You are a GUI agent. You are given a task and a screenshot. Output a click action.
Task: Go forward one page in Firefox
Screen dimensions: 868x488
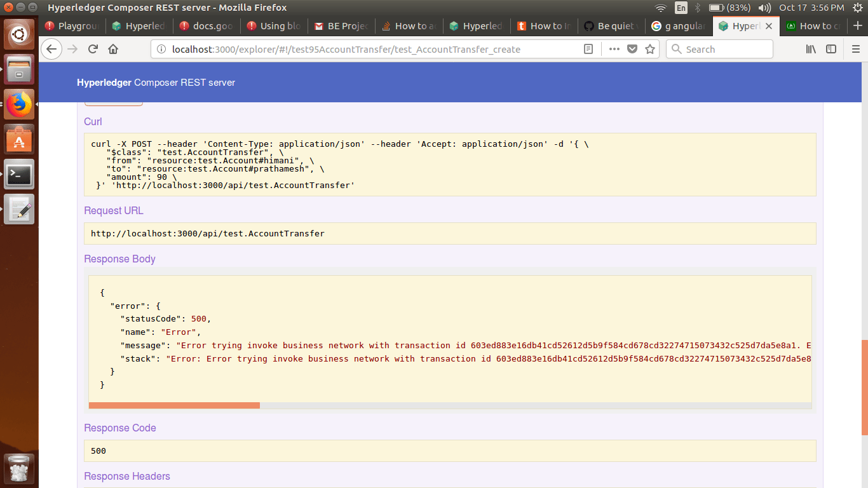pos(72,49)
